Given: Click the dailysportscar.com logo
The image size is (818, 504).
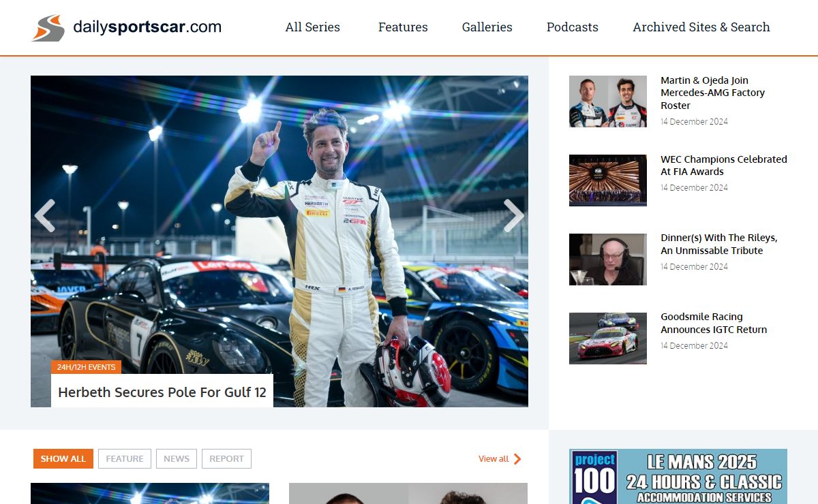Looking at the screenshot, I should tap(127, 27).
